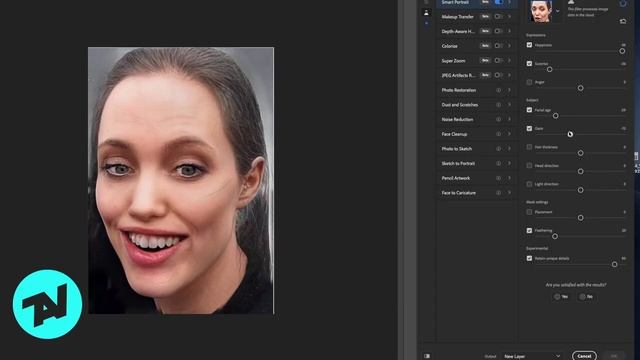Select the portrait filters icon in the sidebar

pos(427,13)
